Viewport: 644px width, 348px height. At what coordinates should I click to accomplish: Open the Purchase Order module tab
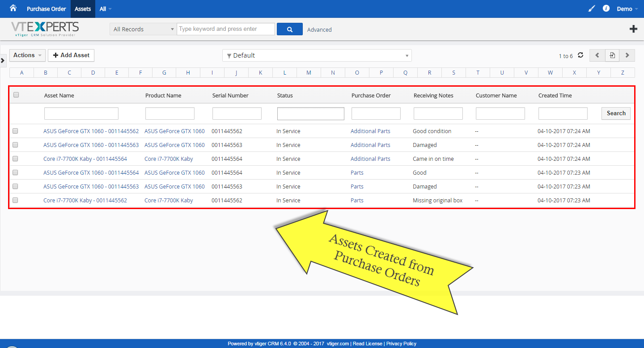click(x=47, y=9)
